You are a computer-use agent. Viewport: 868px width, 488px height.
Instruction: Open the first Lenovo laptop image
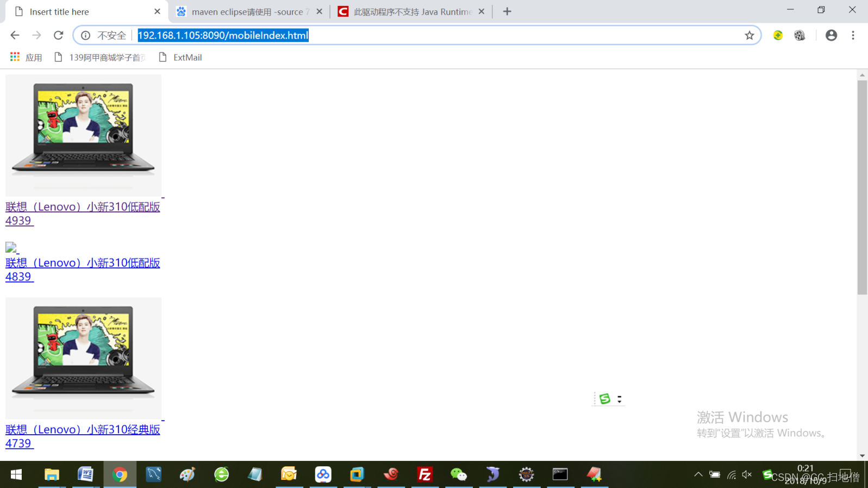(83, 135)
